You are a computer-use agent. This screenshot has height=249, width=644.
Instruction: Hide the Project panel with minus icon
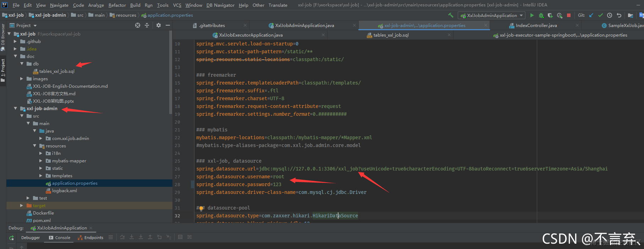[x=168, y=25]
